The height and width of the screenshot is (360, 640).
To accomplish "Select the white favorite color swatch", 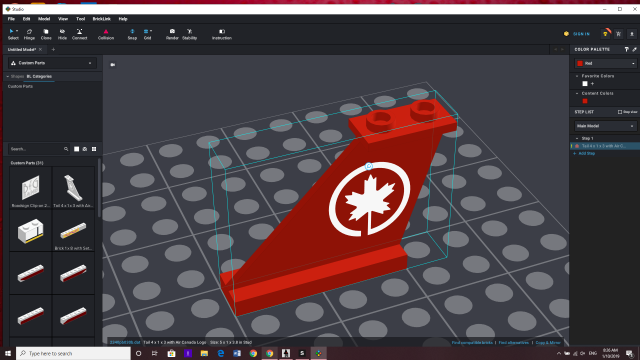I will click(x=584, y=84).
